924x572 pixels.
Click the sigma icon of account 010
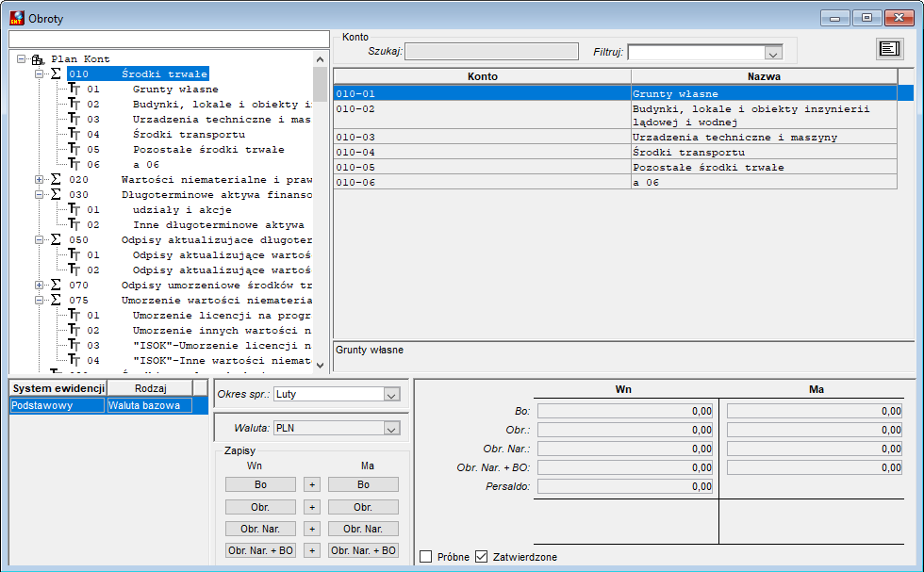coord(56,74)
